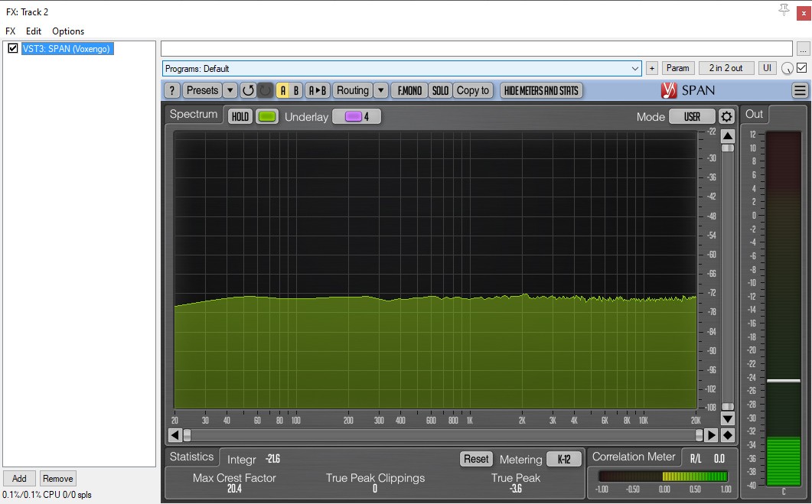Toggle the spectrum HOLD button
The height and width of the screenshot is (504, 812).
click(240, 117)
